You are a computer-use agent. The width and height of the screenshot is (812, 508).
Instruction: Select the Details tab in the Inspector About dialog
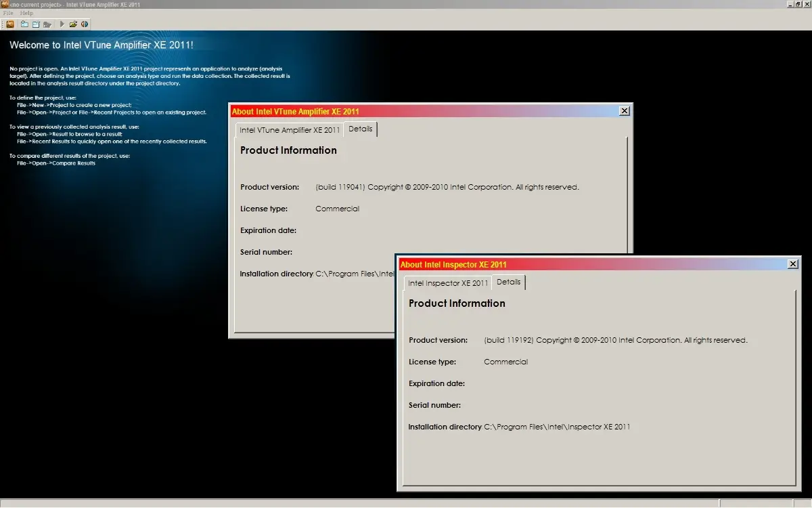click(509, 282)
